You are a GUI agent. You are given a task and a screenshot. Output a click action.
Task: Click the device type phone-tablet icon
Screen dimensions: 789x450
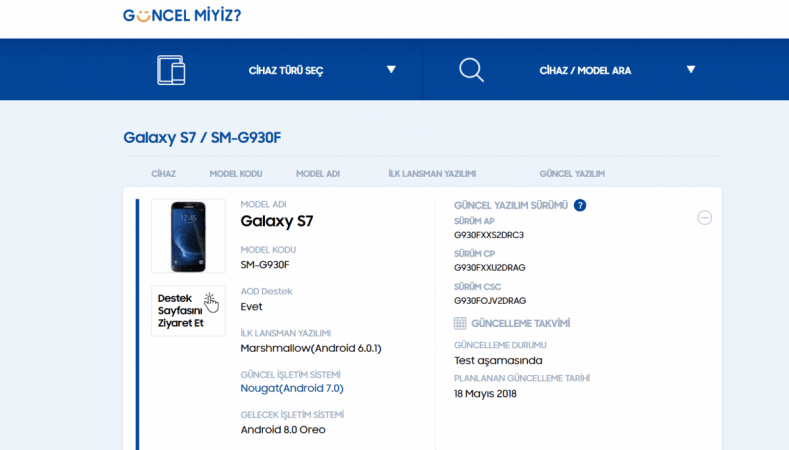(x=171, y=70)
